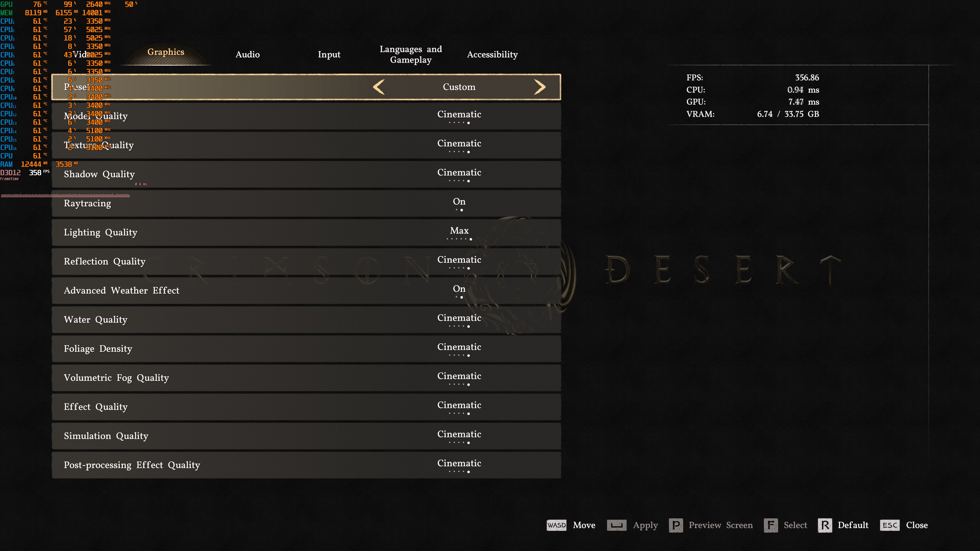980x551 pixels.
Task: Click the P key Preview Screen icon
Action: pos(676,525)
